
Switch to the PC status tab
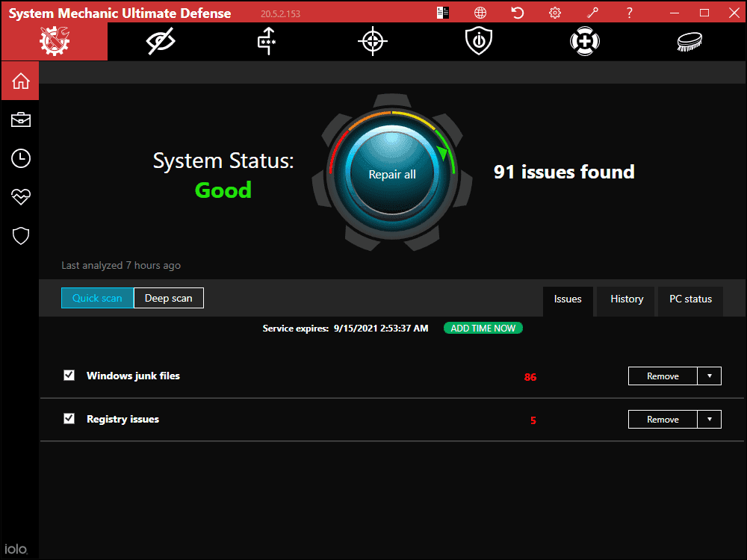(689, 299)
